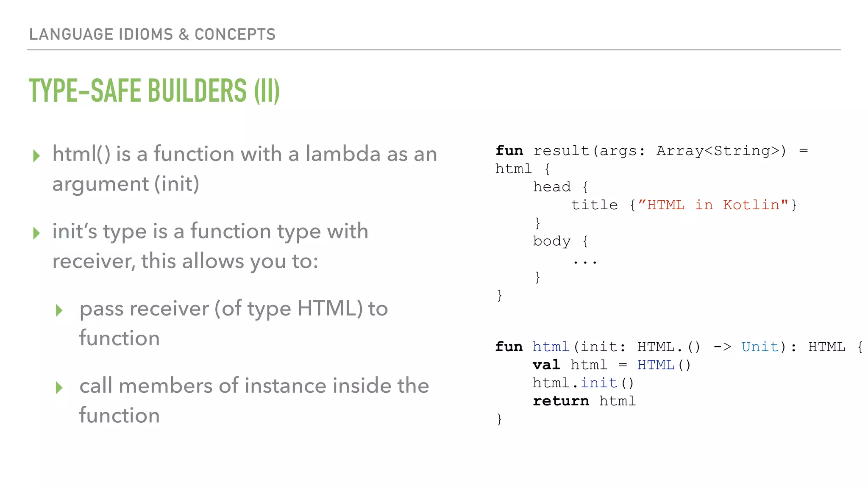The width and height of the screenshot is (868, 488).
Task: Click the blue "init" call in "html.init()"
Action: 598,383
